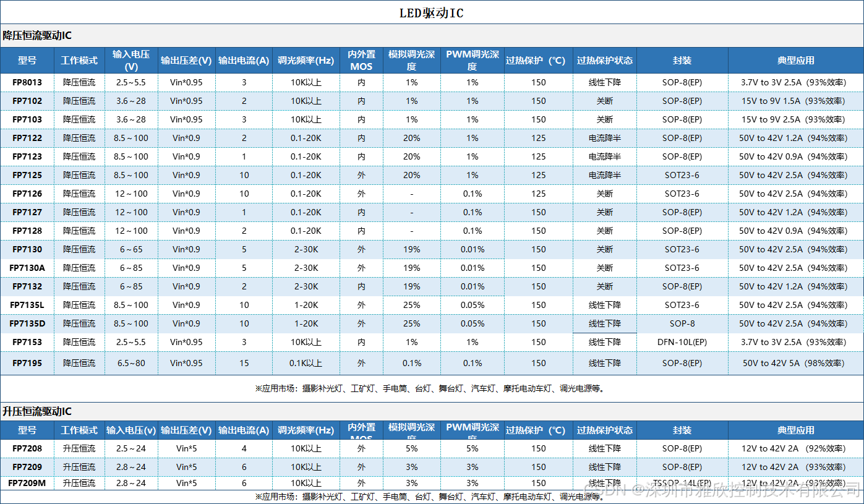Click "工作模式" header in the 降压 table

coord(79,61)
